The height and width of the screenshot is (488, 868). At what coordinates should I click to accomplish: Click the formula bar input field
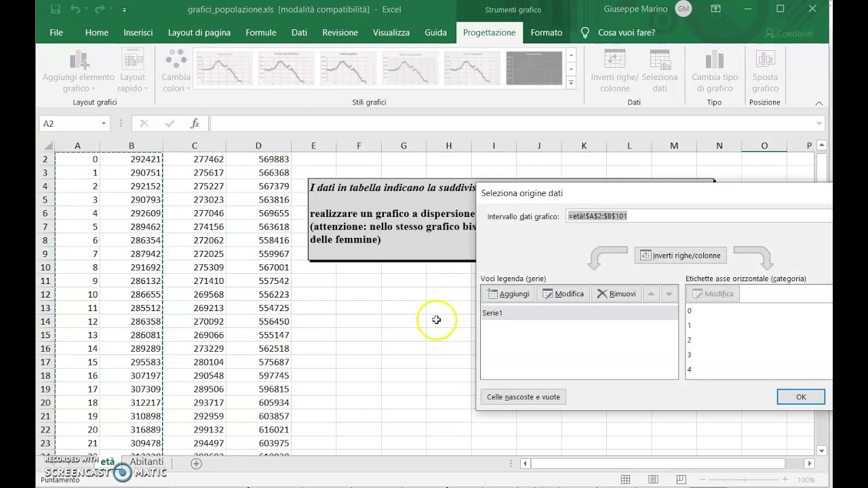[512, 123]
